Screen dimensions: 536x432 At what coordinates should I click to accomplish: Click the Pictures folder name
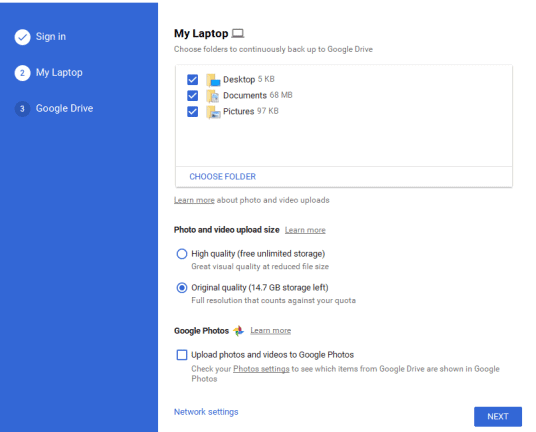coord(239,111)
